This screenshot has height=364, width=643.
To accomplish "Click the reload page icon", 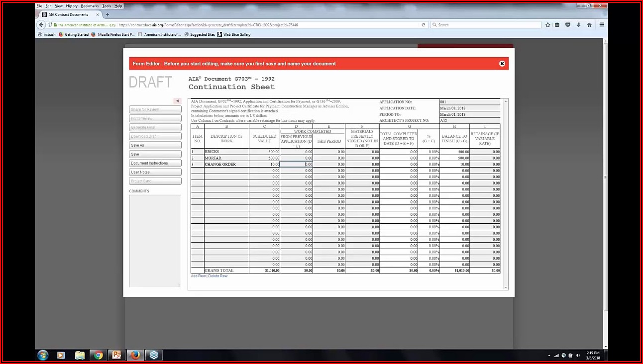I will click(424, 25).
